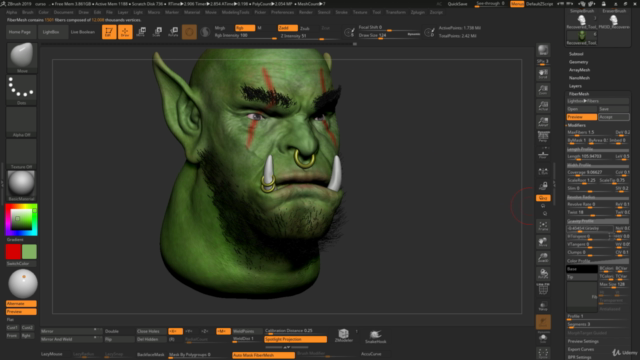Image resolution: width=640 pixels, height=360 pixels.
Task: Open the Alpha Off selector
Action: [22, 122]
